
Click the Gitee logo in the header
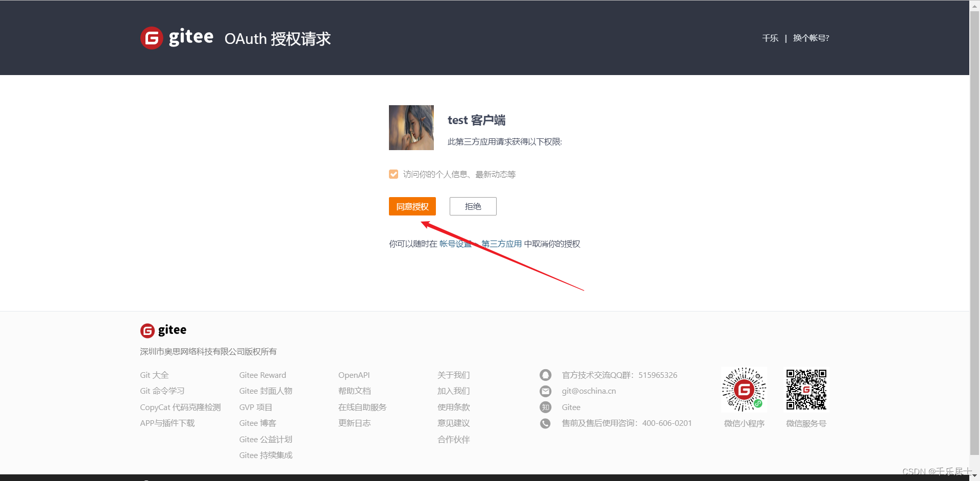[177, 37]
